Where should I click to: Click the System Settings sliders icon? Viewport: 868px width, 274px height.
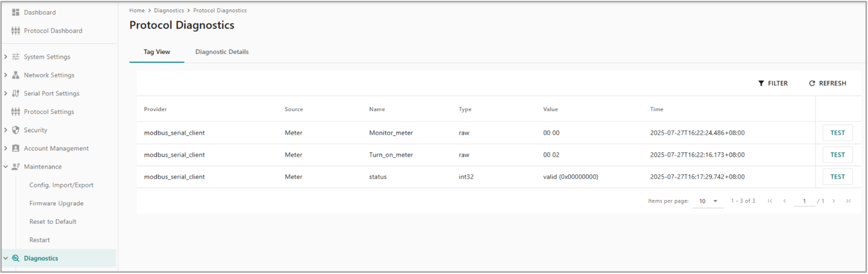pos(16,57)
